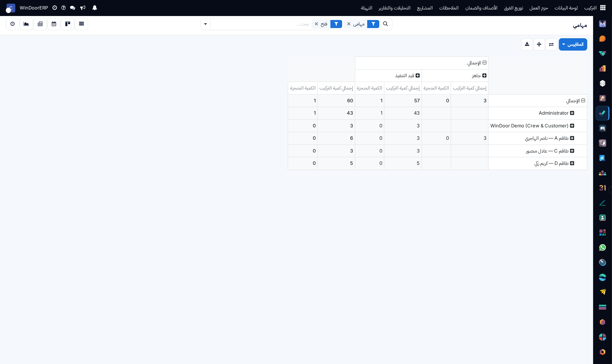Switch to the calendar view
The height and width of the screenshot is (364, 612).
pos(54,24)
